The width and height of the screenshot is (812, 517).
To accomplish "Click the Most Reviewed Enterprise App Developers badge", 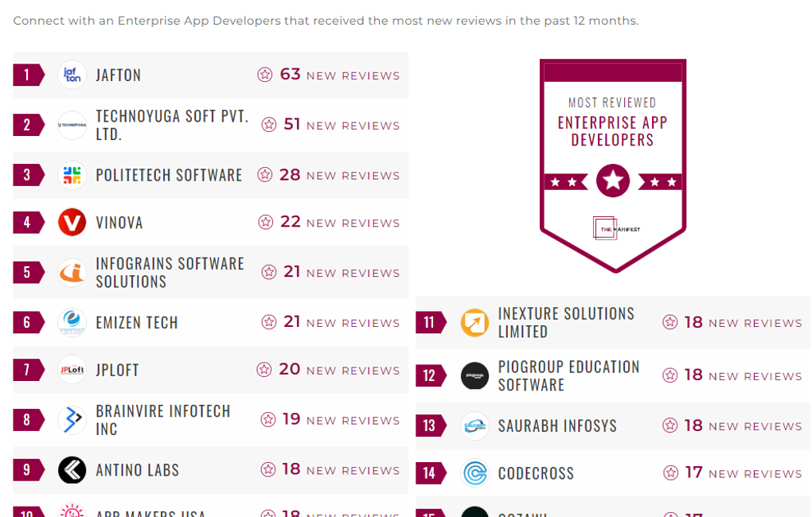I will click(x=612, y=163).
